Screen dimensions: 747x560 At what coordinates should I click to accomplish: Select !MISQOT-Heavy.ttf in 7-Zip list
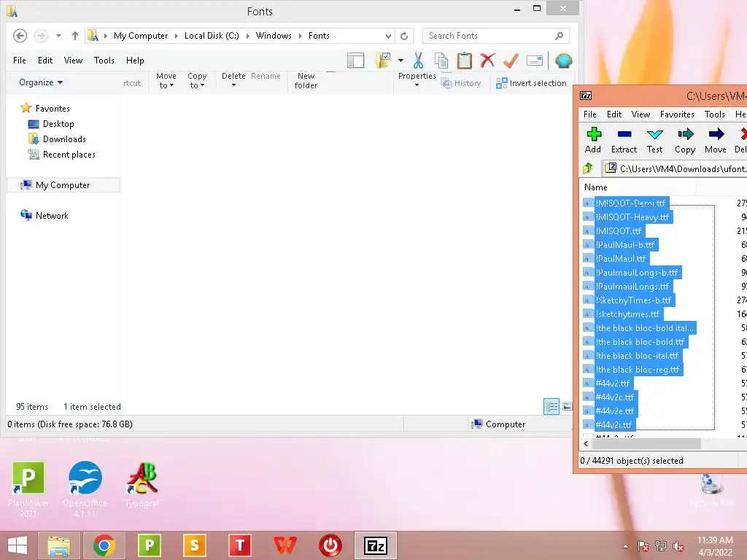632,217
